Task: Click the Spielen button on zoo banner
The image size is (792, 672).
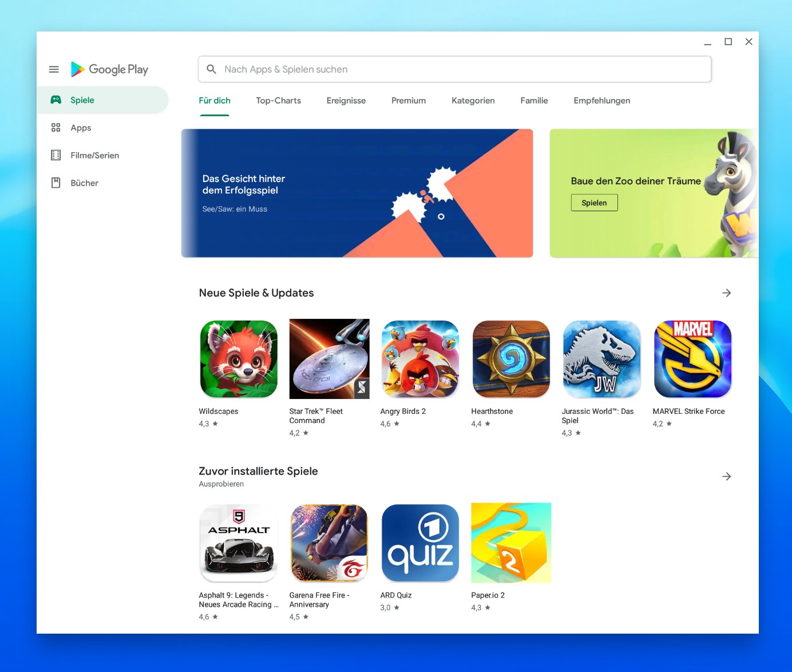Action: pos(594,203)
